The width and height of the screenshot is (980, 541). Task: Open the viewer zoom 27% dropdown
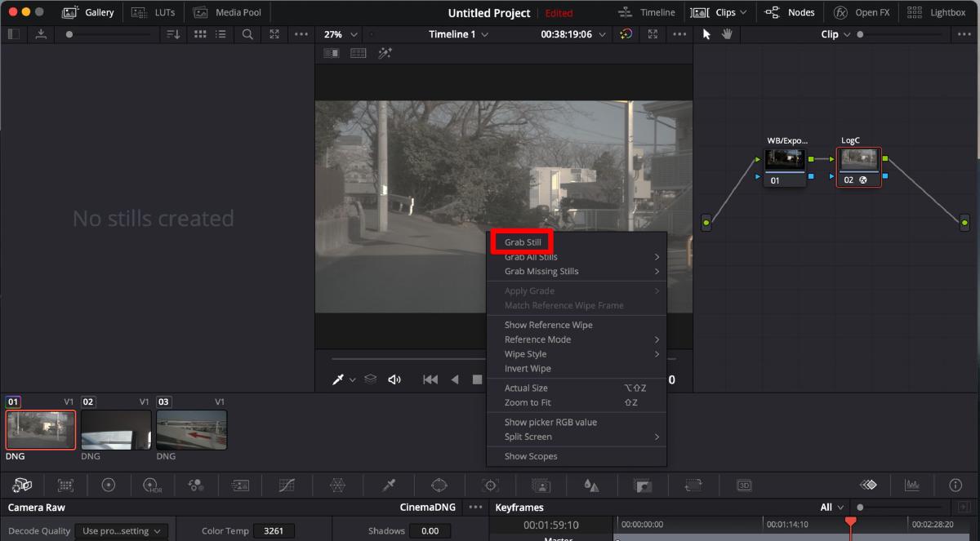341,34
